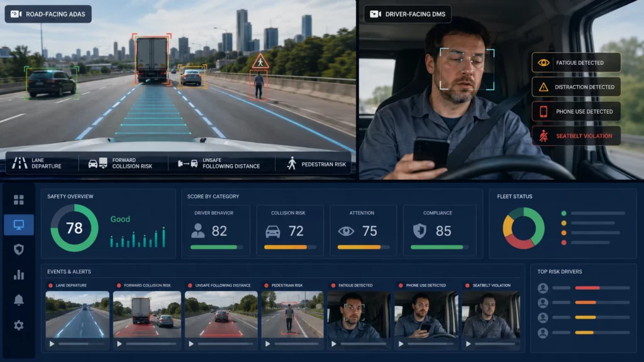Screen dimensions: 644x362
Task: Click the pedestrian warning triangle on road
Action: coord(260,62)
